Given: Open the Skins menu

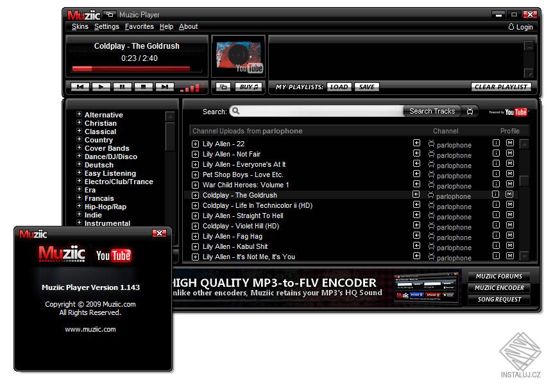Looking at the screenshot, I should click(80, 26).
